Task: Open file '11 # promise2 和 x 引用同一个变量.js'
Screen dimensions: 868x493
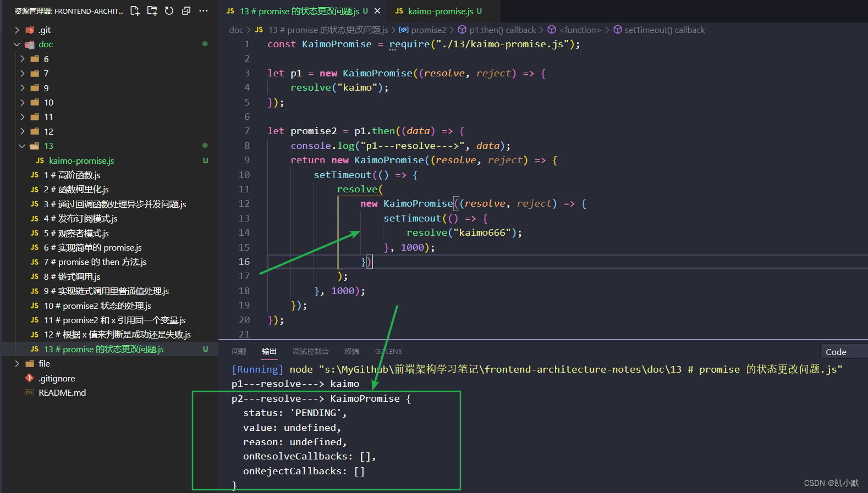Action: 115,320
